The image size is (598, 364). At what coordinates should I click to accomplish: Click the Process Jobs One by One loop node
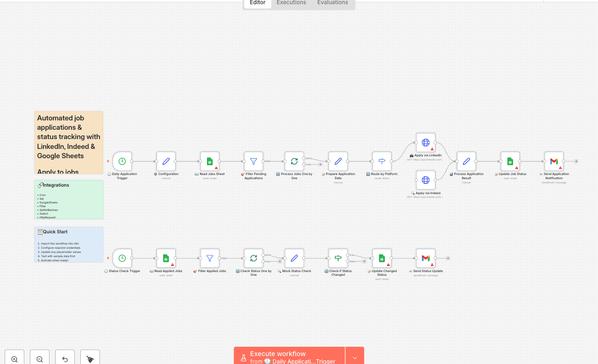[294, 161]
